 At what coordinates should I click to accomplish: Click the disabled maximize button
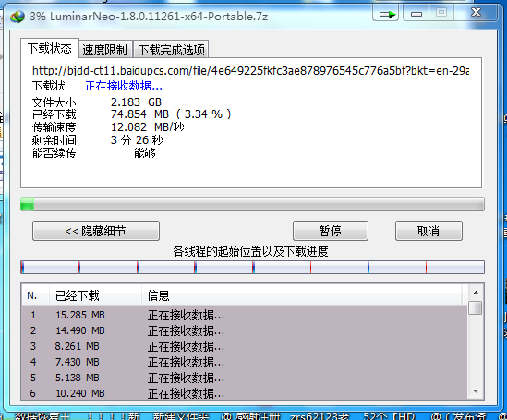[x=441, y=13]
